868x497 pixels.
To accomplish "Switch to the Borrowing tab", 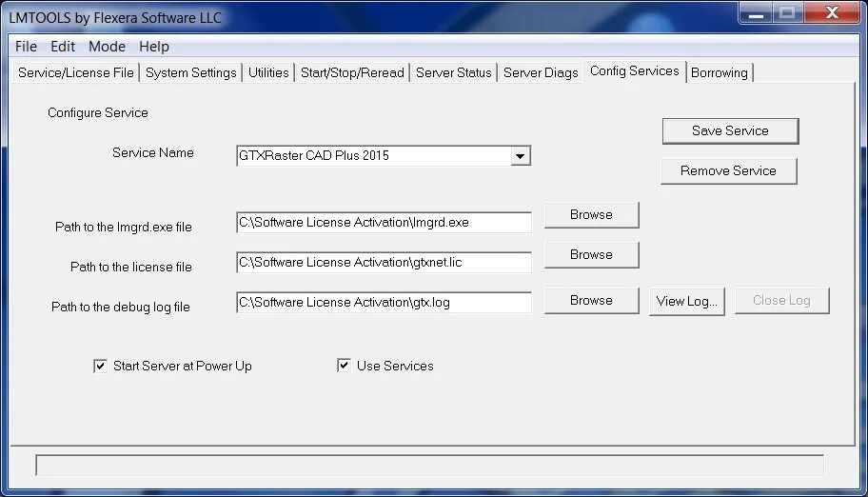I will (x=720, y=72).
